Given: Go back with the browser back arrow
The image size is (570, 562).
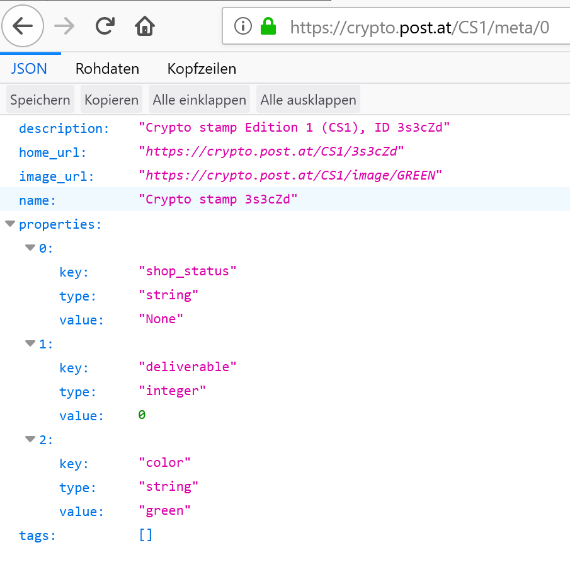Looking at the screenshot, I should 23,26.
